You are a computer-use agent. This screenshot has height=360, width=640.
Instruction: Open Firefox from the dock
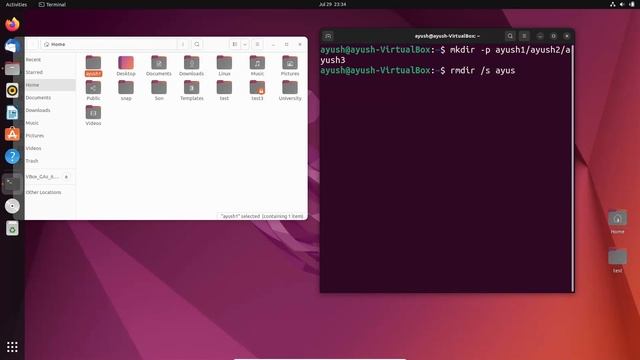12,24
